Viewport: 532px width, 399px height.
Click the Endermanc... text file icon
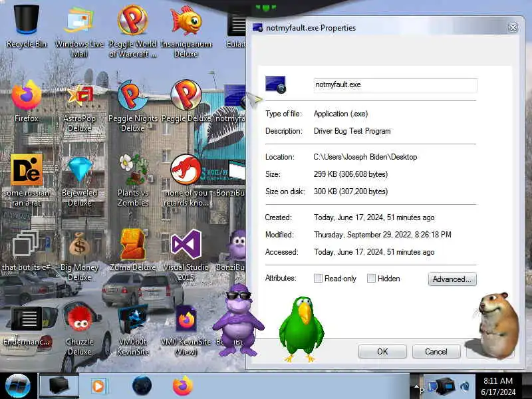tap(27, 327)
